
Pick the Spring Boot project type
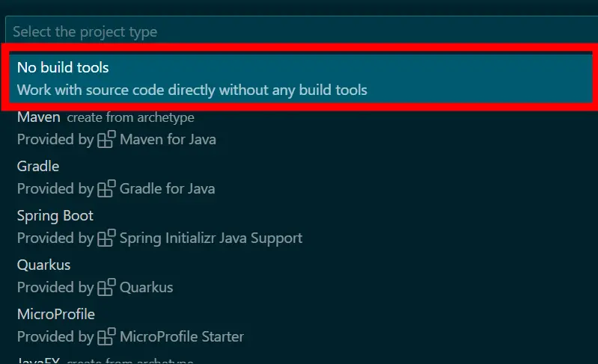pos(55,215)
